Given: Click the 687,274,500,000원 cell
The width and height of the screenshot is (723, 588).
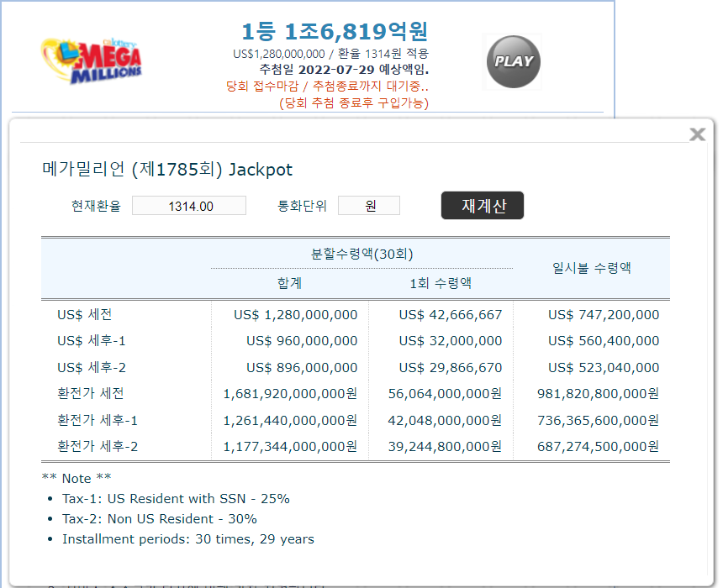Looking at the screenshot, I should [598, 447].
